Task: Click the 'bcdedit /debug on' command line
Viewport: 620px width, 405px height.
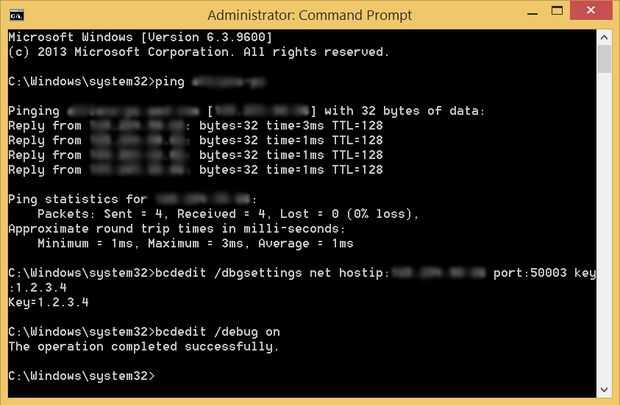Action: 144,331
